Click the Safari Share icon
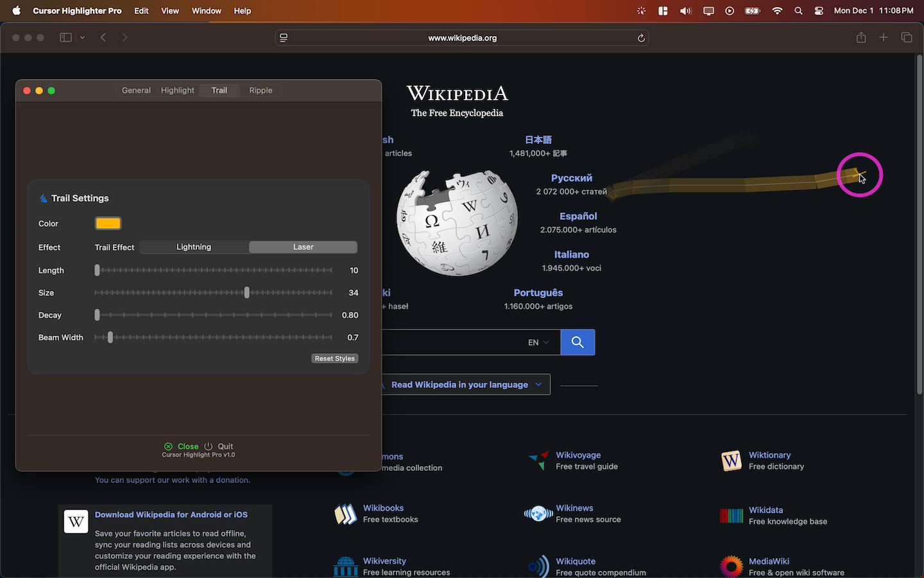The height and width of the screenshot is (578, 924). [x=861, y=37]
